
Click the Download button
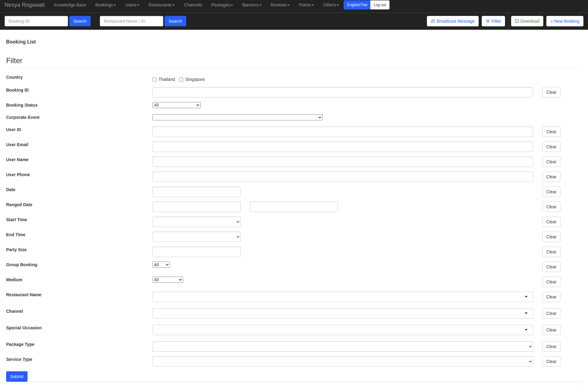[527, 21]
